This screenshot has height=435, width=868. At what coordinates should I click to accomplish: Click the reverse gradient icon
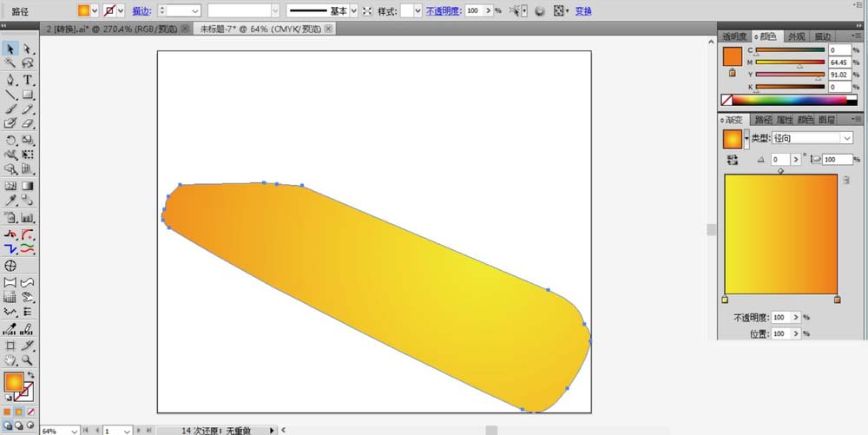(x=733, y=160)
